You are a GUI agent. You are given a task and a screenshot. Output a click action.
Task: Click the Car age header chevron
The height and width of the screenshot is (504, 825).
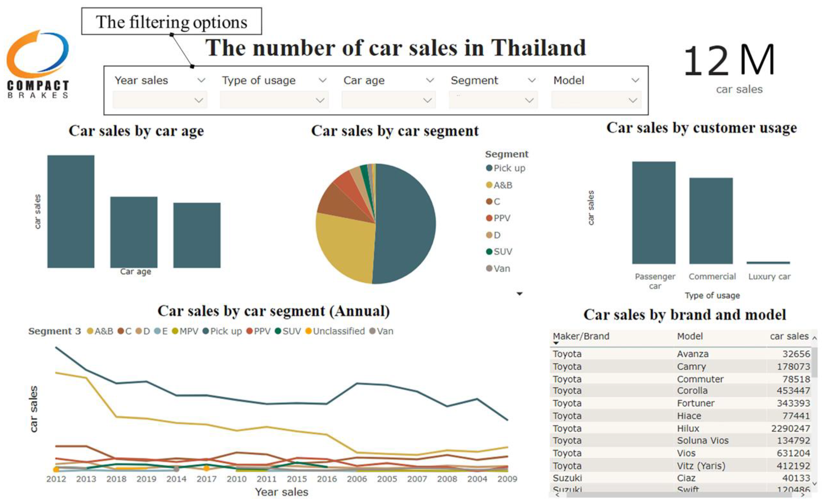(430, 80)
